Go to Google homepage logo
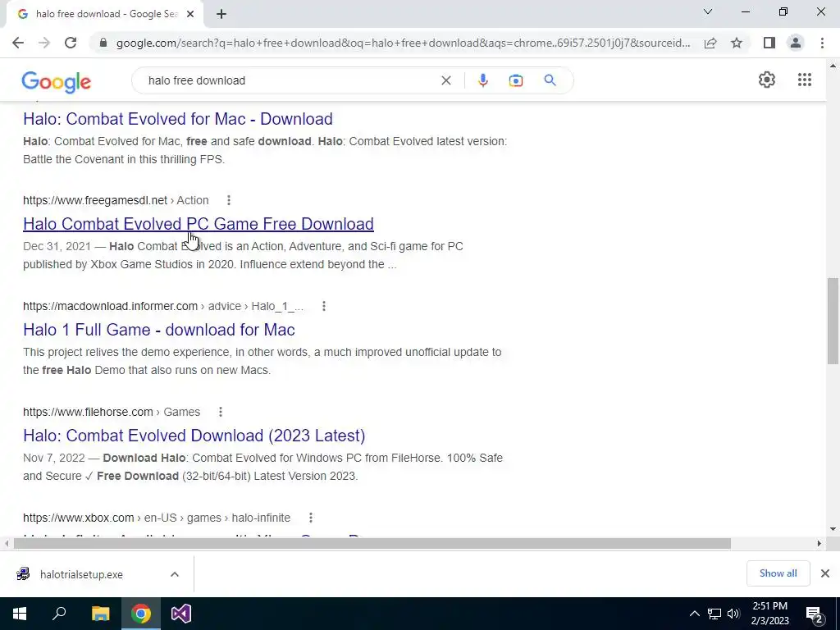This screenshot has width=840, height=630. point(57,82)
